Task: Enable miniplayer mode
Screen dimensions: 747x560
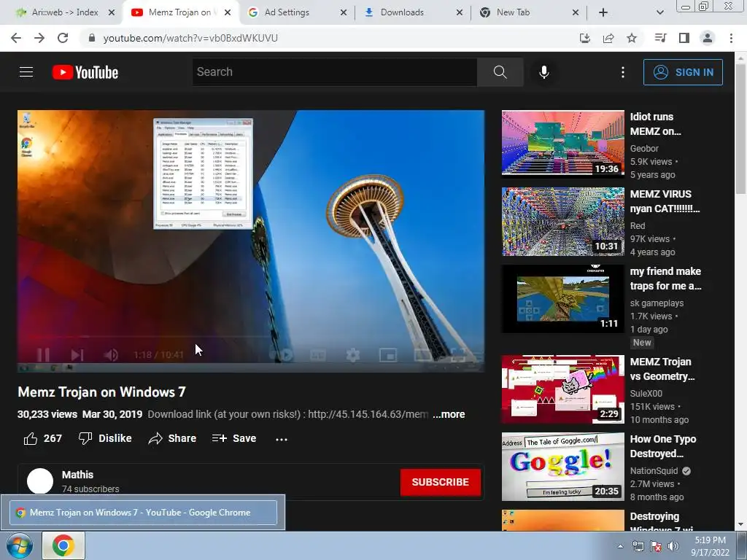Action: (x=388, y=355)
